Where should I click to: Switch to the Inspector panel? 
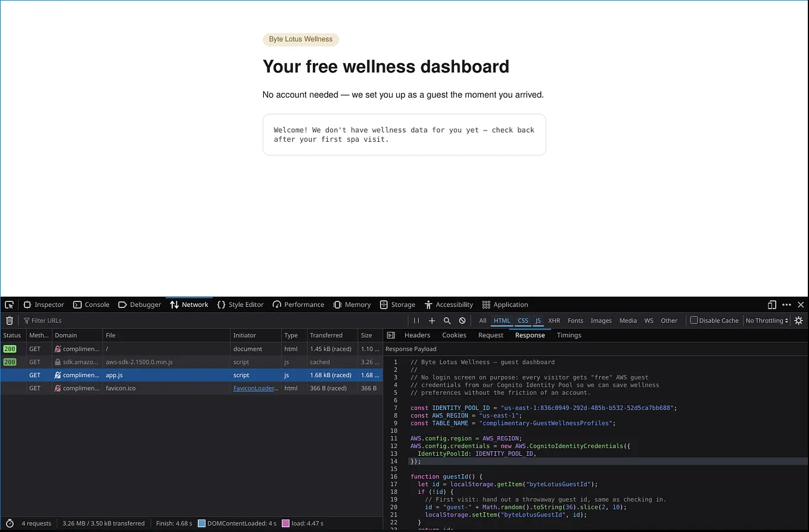[43, 304]
